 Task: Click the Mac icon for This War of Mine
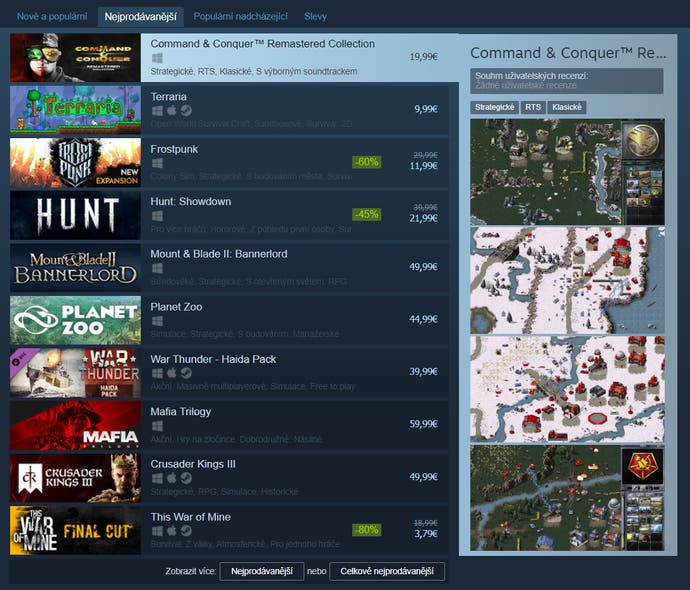(x=172, y=531)
